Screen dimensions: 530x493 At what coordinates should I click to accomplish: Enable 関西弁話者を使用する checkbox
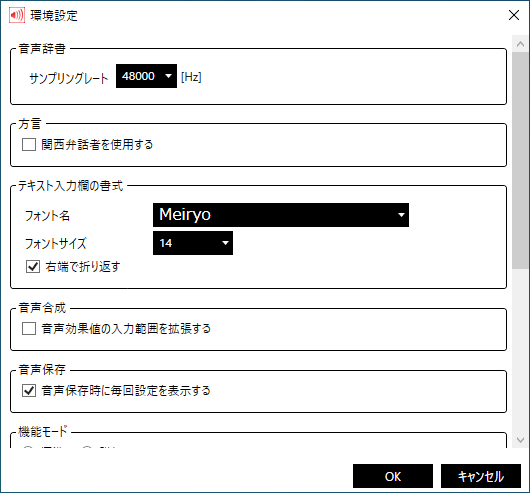[29, 145]
